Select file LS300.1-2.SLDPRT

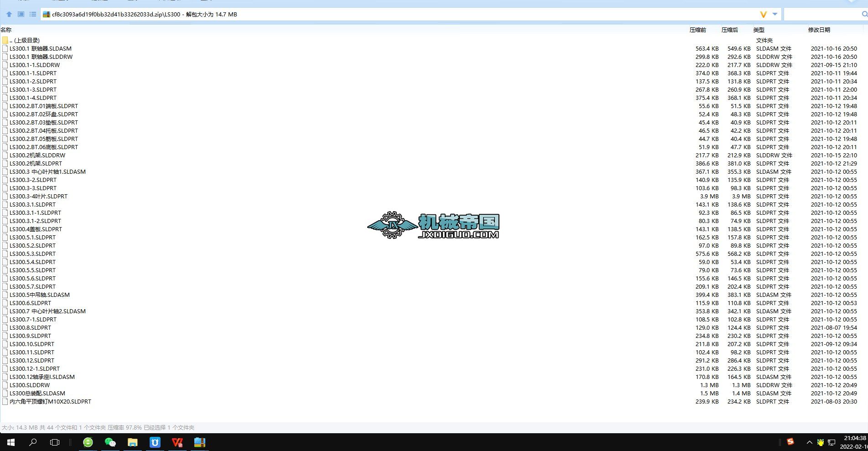33,81
